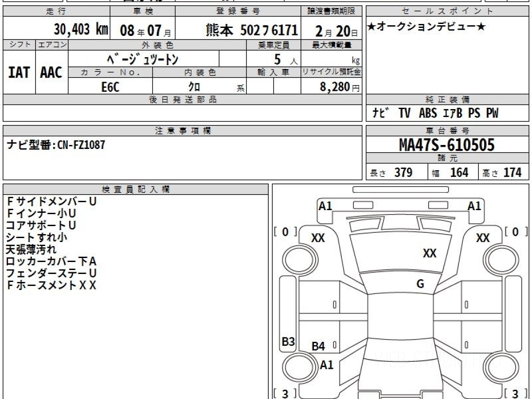Click the seating capacity 5 人

tap(286, 59)
